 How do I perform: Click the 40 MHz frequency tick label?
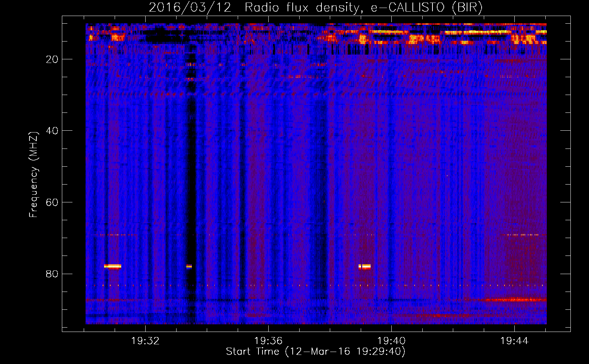(x=52, y=131)
